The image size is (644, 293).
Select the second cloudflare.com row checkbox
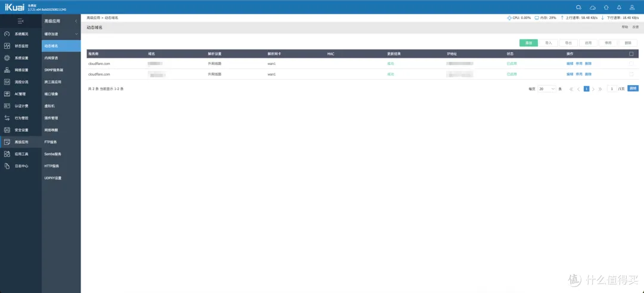click(x=631, y=74)
